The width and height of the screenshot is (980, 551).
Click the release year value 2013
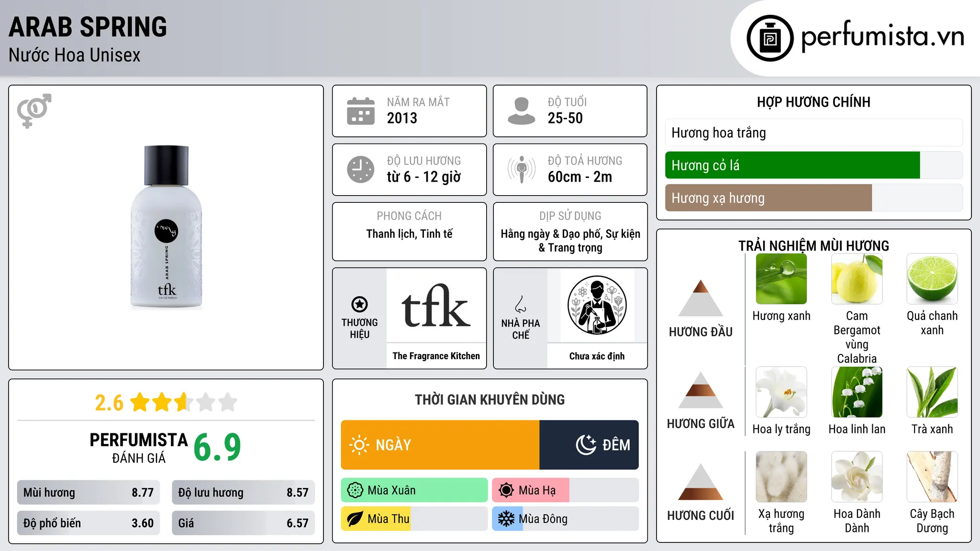[402, 118]
